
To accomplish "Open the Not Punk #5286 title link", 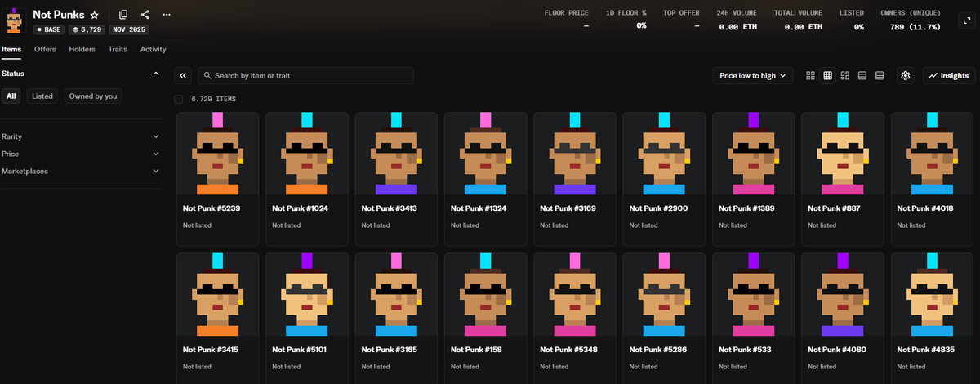I will coord(657,350).
